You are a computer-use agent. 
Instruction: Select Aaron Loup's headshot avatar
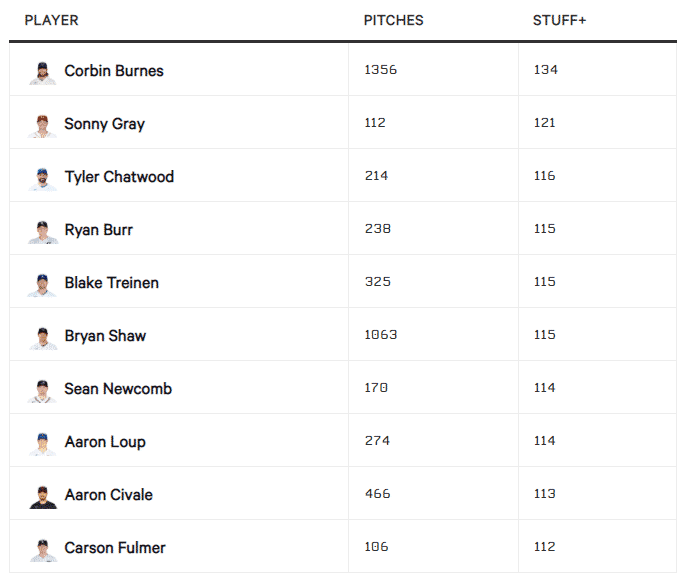[x=43, y=443]
